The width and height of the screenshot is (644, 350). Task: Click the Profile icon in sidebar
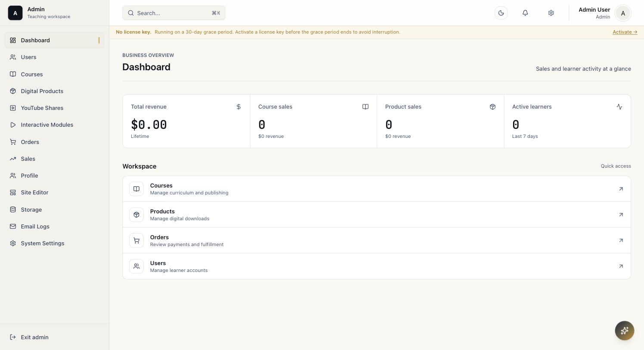[13, 175]
